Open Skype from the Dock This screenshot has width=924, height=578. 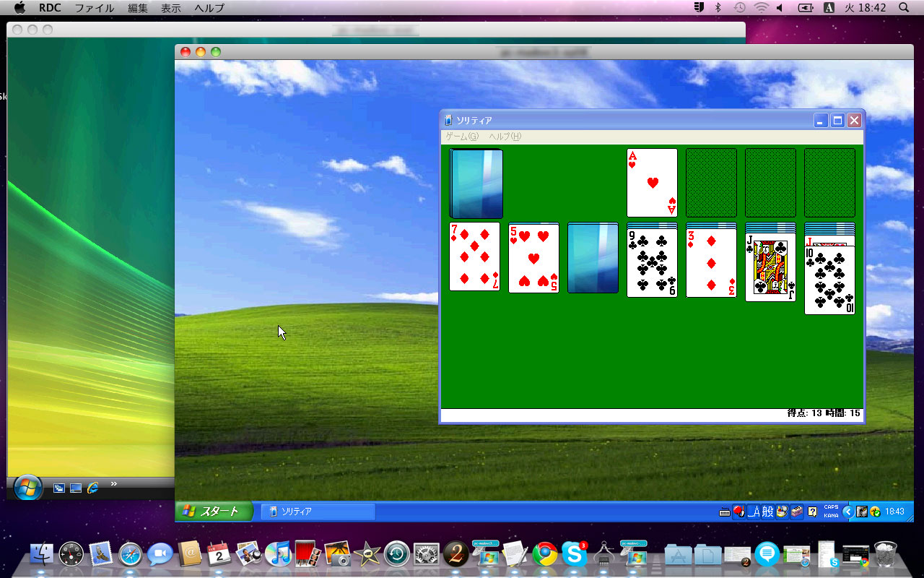point(575,554)
